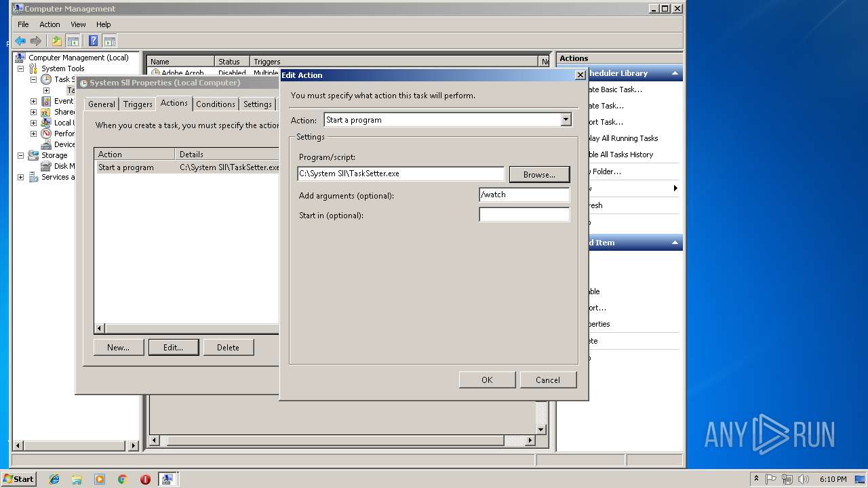Expand the Performance tree node
This screenshot has width=868, height=488.
(33, 134)
